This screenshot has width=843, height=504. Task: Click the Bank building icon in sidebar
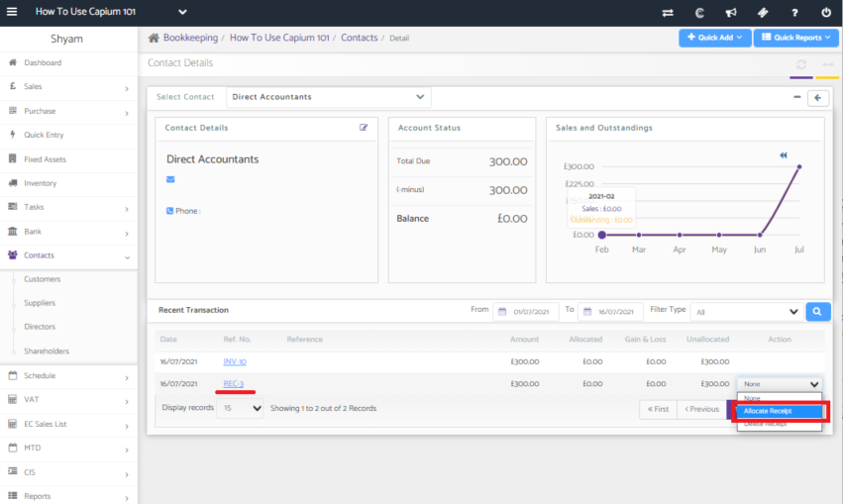pyautogui.click(x=12, y=231)
